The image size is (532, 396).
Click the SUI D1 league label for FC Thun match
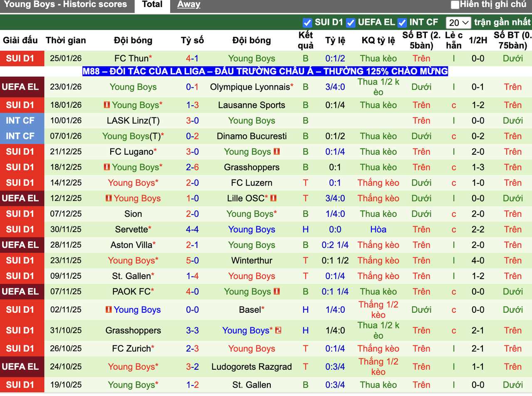(20, 59)
